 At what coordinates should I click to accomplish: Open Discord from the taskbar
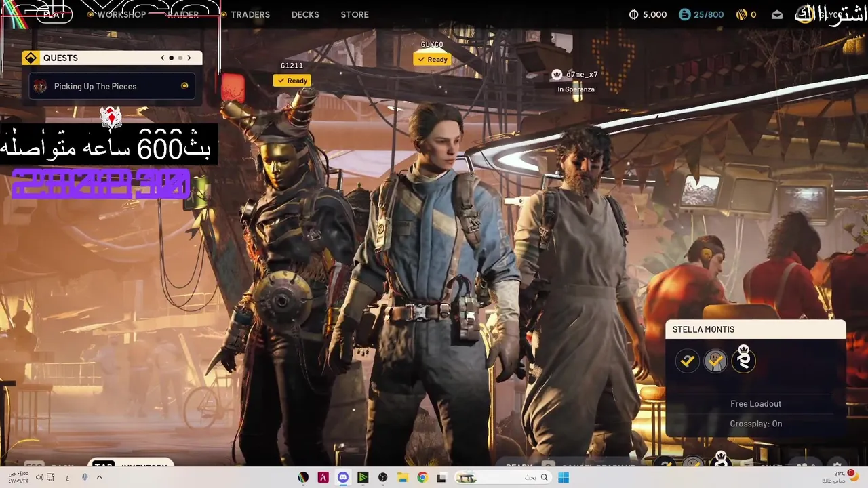coord(343,478)
